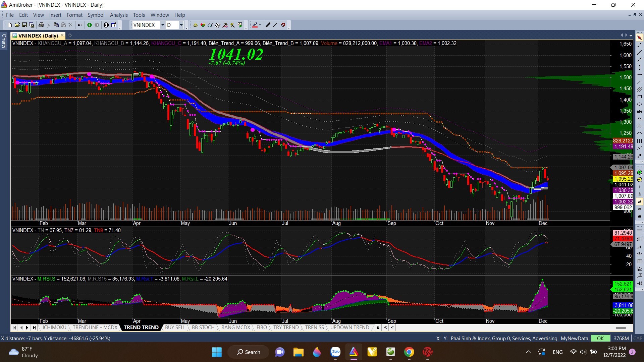Viewport: 644px width, 362px height.
Task: Switch to the BUY SELL sheet tab
Action: click(x=175, y=328)
